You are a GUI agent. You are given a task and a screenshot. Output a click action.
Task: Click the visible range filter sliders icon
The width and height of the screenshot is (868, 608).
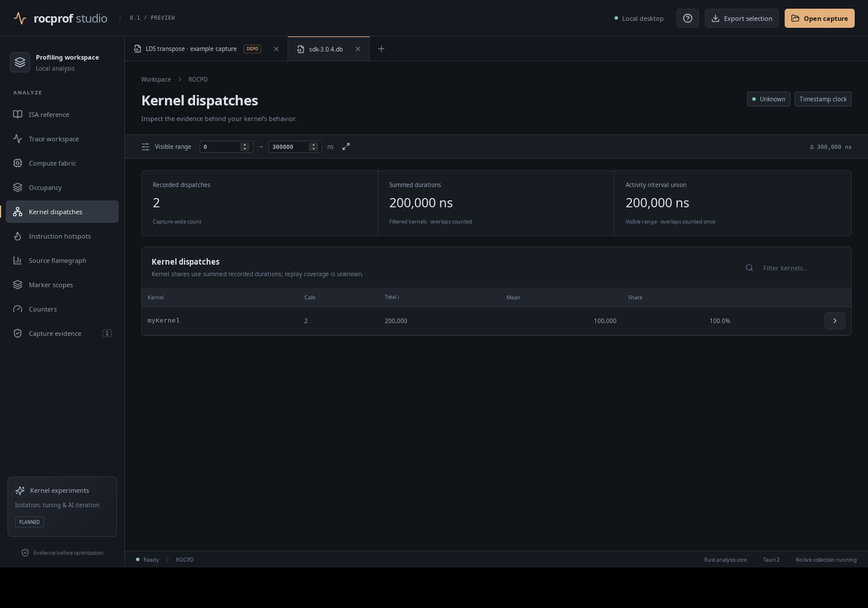[x=146, y=146]
